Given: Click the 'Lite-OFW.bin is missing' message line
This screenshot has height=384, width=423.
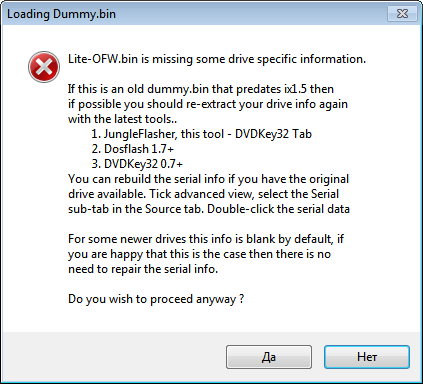Looking at the screenshot, I should click(x=217, y=59).
